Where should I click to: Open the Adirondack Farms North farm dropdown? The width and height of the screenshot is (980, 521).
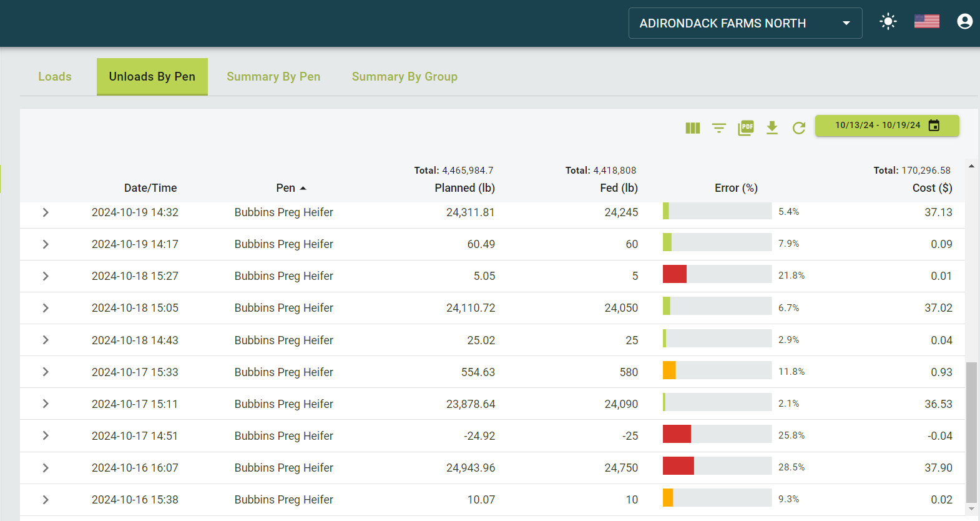[x=745, y=23]
